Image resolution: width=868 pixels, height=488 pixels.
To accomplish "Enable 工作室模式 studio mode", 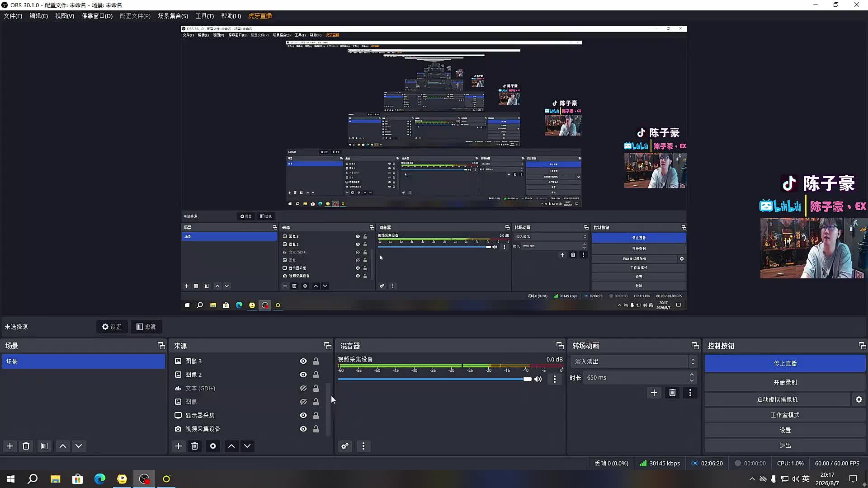I will (785, 415).
